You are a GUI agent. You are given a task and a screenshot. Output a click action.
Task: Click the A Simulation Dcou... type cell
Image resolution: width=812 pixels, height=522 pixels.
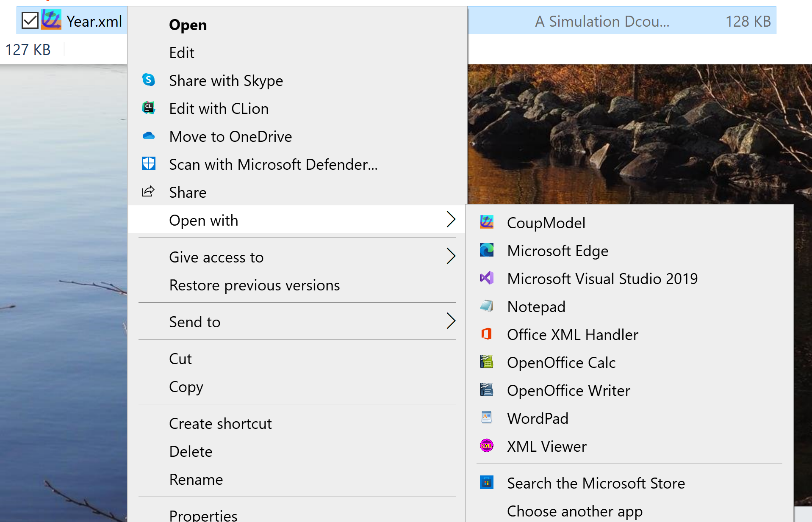602,21
